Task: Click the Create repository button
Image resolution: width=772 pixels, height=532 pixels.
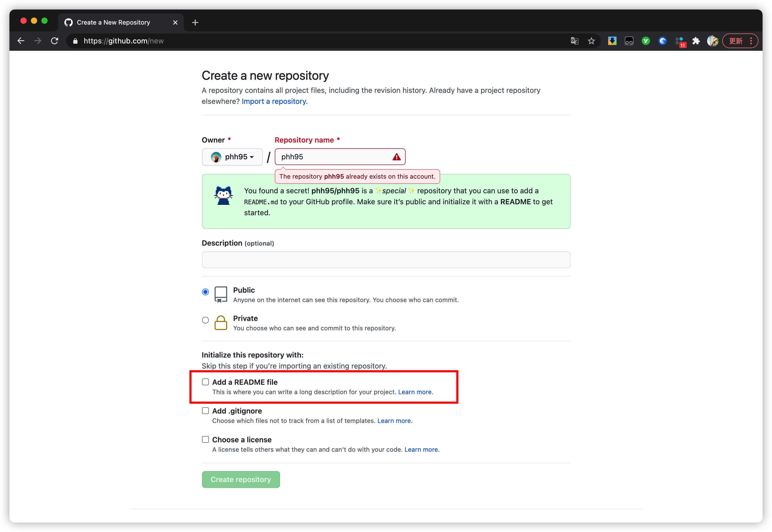Action: point(241,479)
